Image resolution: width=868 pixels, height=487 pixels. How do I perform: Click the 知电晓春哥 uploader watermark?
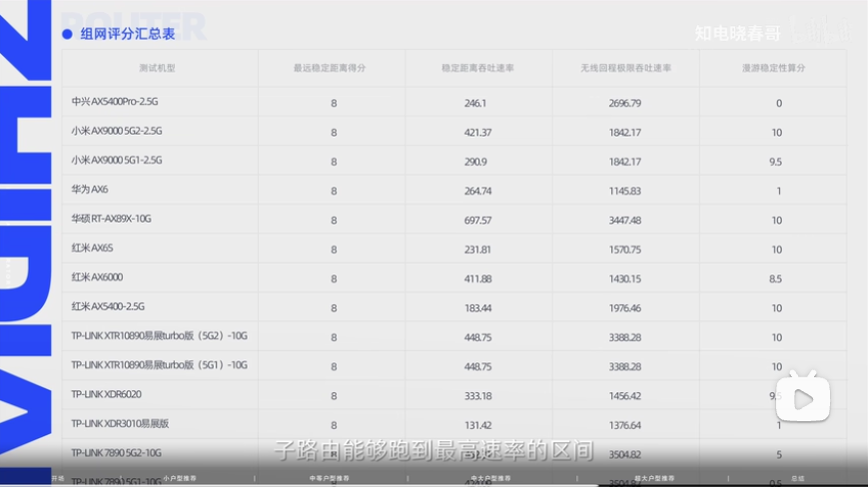[x=737, y=33]
